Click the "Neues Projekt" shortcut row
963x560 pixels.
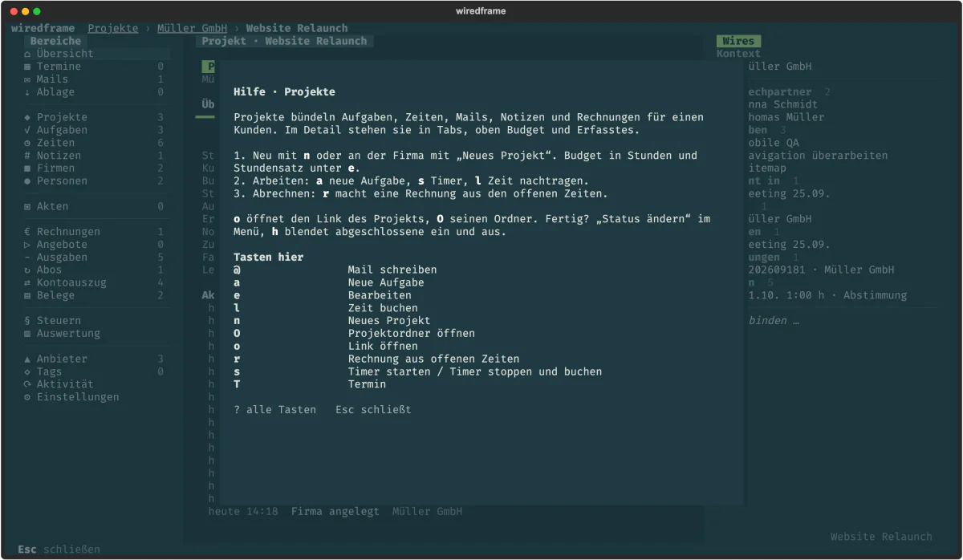[332, 321]
